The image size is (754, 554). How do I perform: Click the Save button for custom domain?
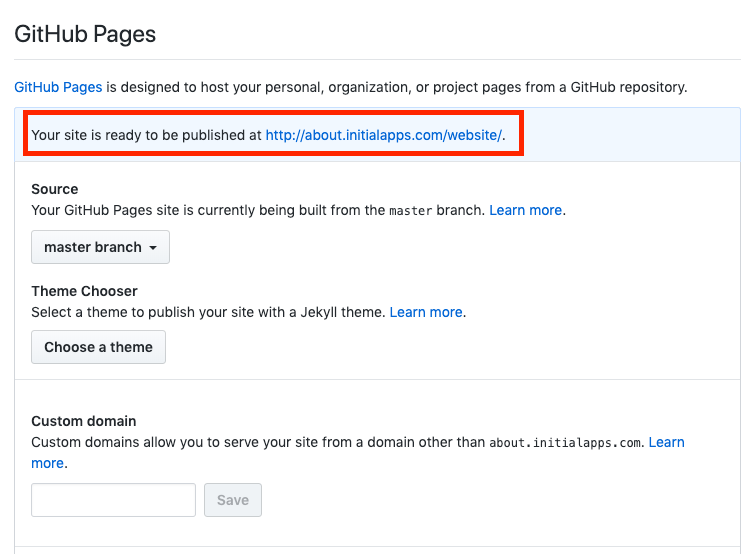click(x=233, y=500)
